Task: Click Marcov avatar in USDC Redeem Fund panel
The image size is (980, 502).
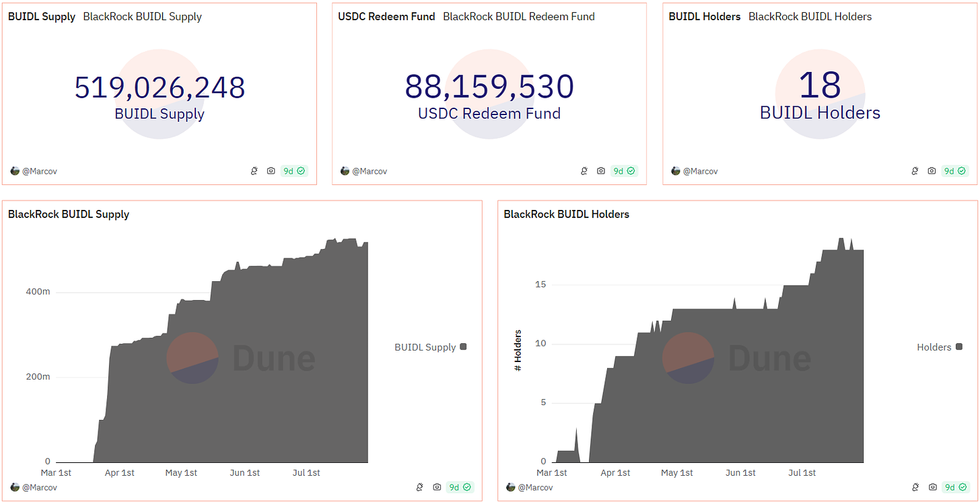Action: 345,171
